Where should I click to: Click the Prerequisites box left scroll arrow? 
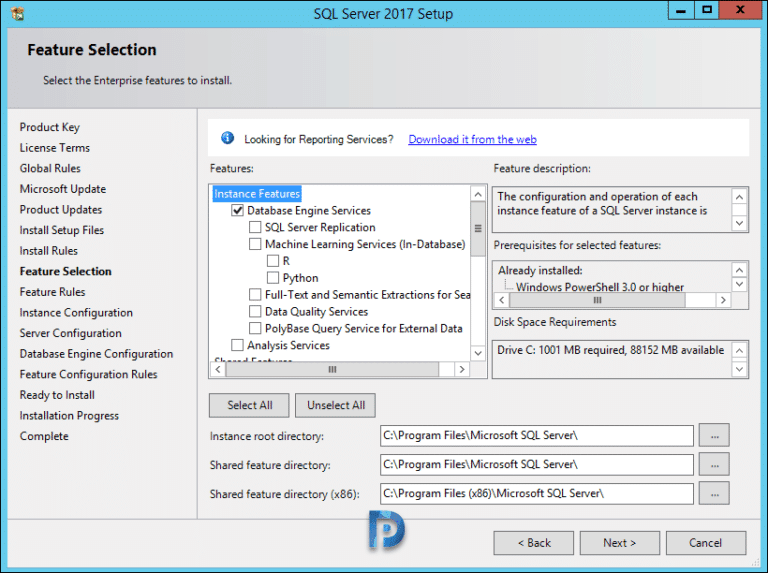point(502,300)
